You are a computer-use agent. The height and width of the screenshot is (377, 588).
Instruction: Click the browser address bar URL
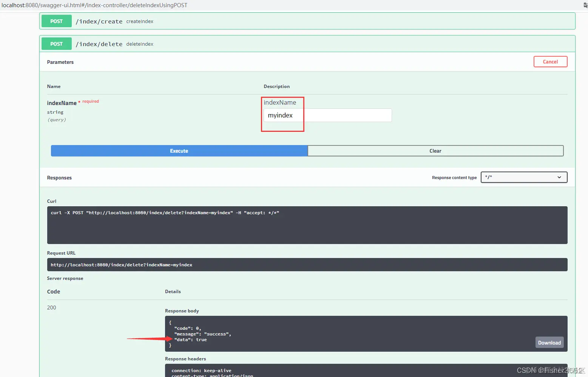click(94, 5)
